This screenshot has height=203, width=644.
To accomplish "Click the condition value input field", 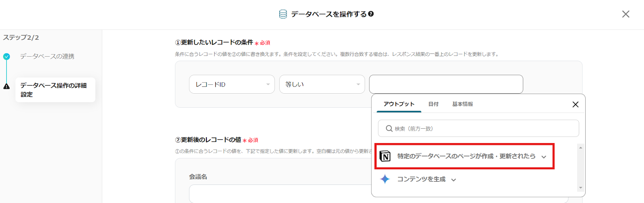I will pyautogui.click(x=446, y=84).
